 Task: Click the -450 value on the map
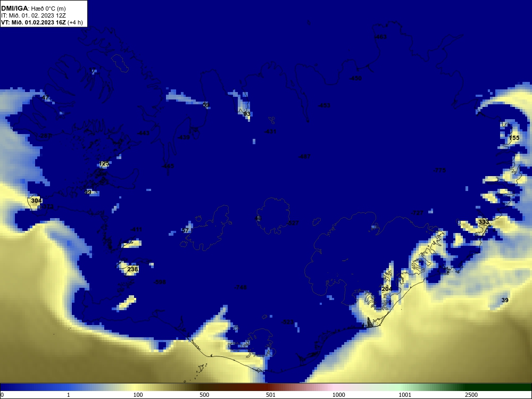coord(355,78)
